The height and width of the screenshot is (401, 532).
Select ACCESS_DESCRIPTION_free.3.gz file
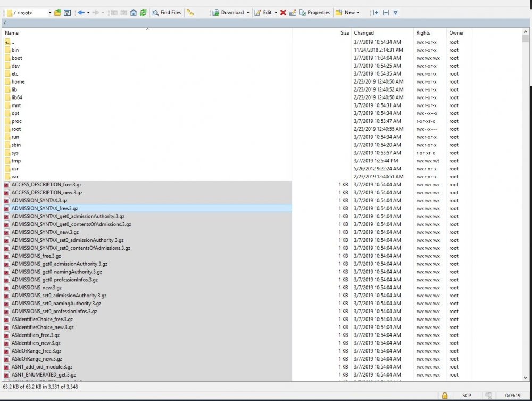click(46, 185)
